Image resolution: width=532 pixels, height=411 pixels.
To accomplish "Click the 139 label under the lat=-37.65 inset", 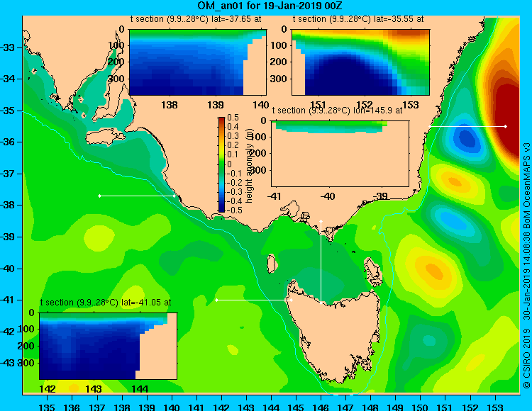I will [x=216, y=105].
